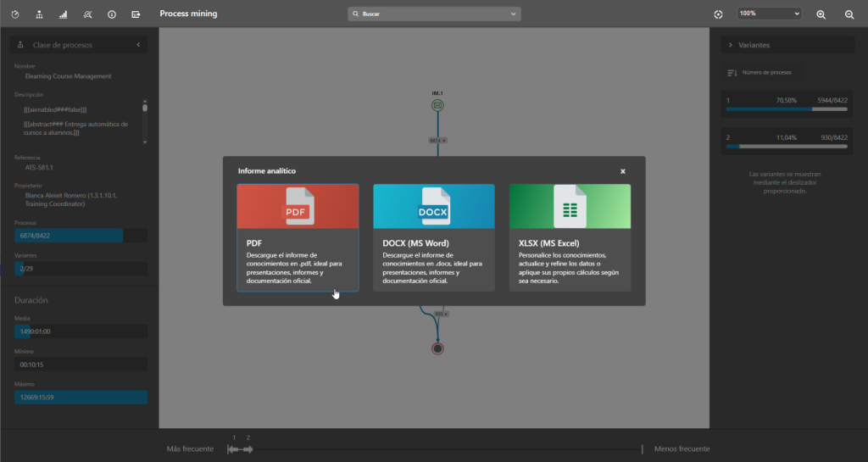
Task: Collapse the Clase de procesos panel
Action: click(x=138, y=45)
